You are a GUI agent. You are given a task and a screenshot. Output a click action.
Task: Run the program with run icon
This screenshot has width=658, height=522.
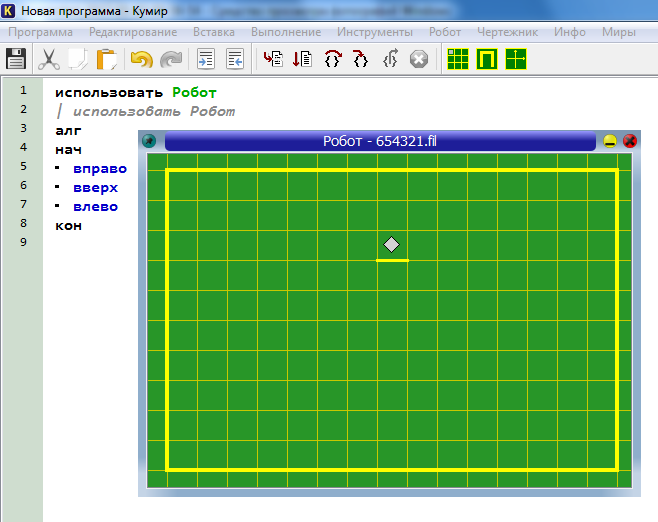click(273, 59)
